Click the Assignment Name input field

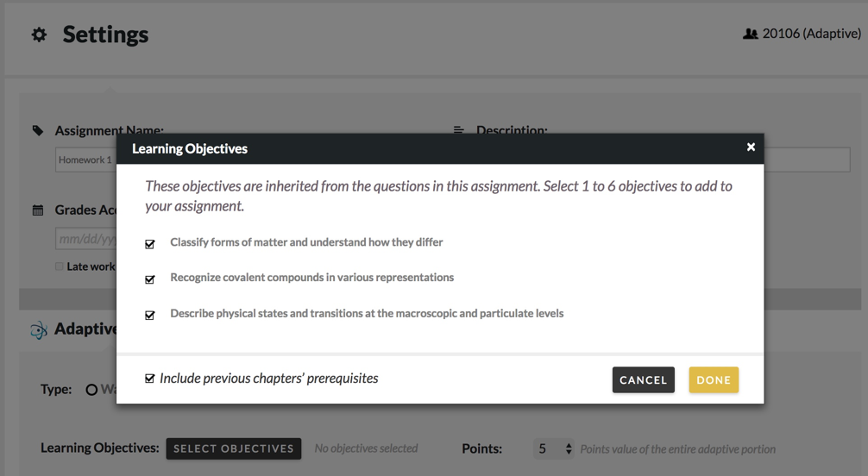pos(85,160)
